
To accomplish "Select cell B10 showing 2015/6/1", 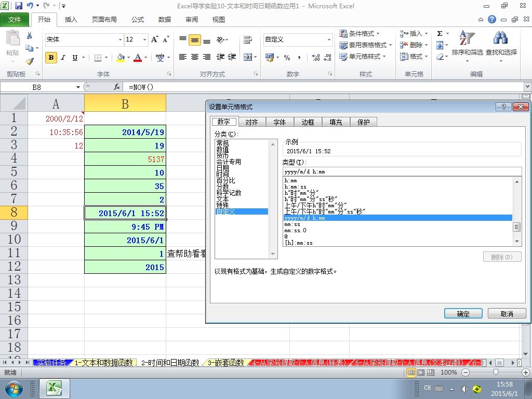I will [125, 240].
